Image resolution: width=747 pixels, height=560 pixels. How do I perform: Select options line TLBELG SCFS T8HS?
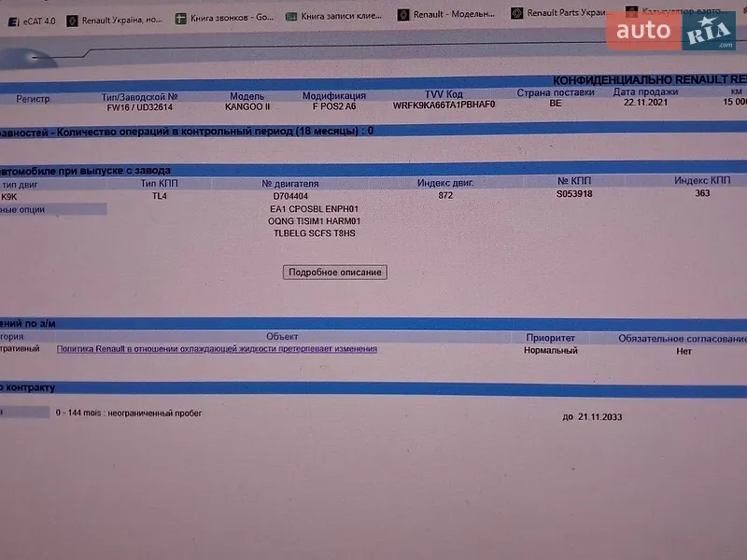(x=314, y=234)
